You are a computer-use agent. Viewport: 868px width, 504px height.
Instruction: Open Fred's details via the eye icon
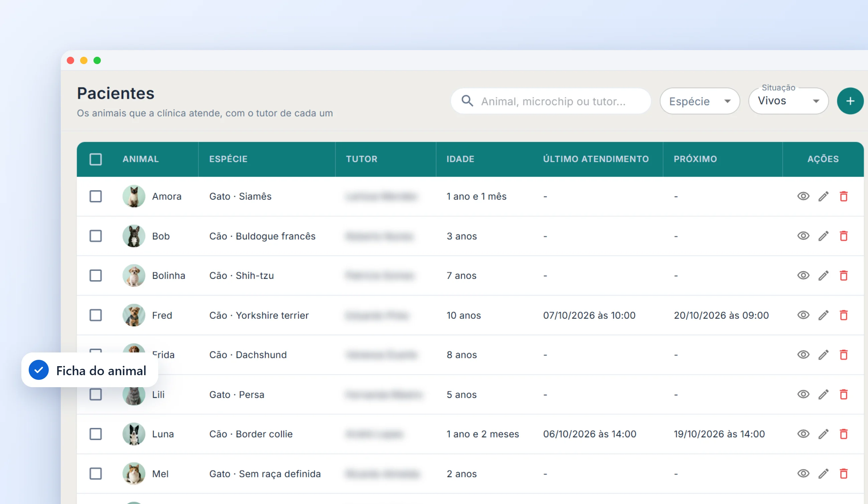coord(803,315)
